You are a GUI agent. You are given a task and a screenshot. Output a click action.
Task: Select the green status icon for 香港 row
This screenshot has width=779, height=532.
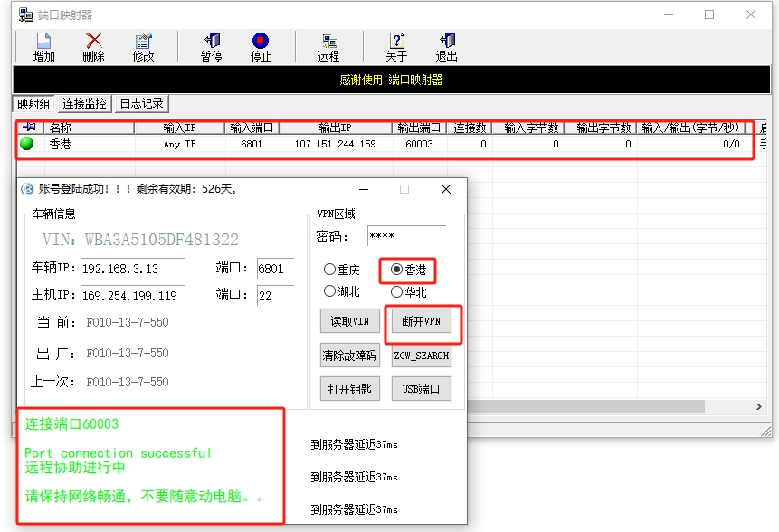click(x=27, y=144)
